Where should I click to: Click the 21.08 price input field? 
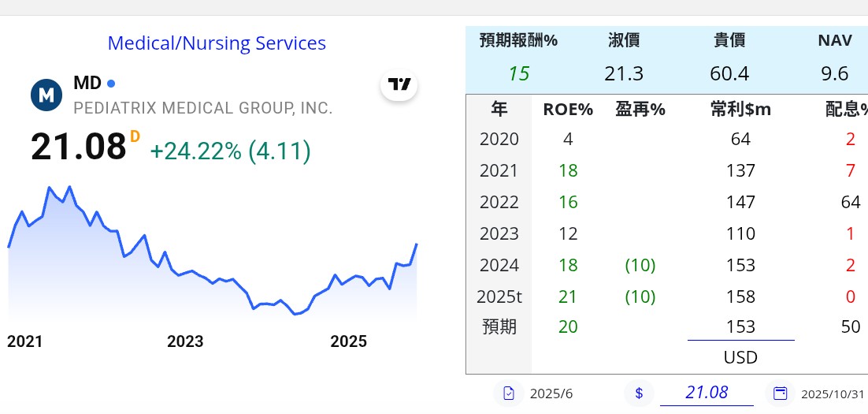click(707, 393)
